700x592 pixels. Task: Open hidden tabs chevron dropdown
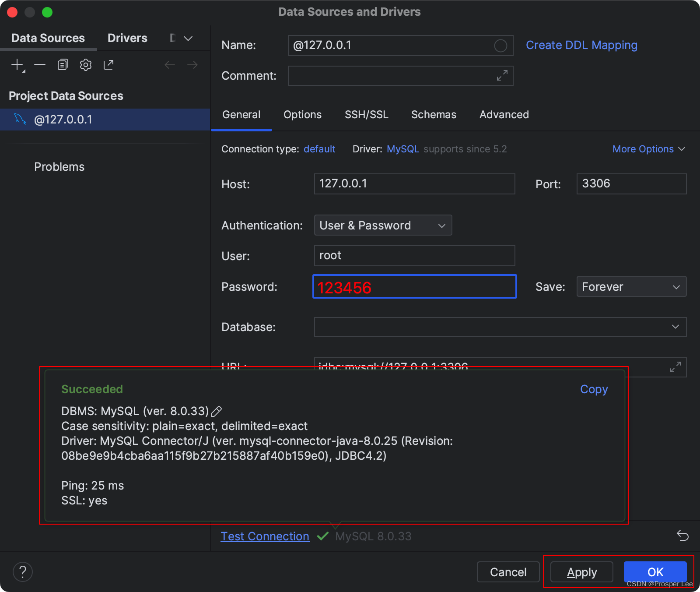188,39
